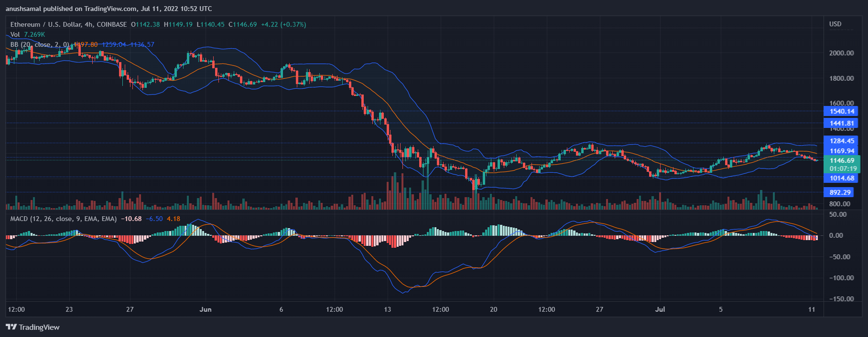Click the change value +4.22 (+0.37%)
The height and width of the screenshot is (337, 868).
pyautogui.click(x=283, y=24)
